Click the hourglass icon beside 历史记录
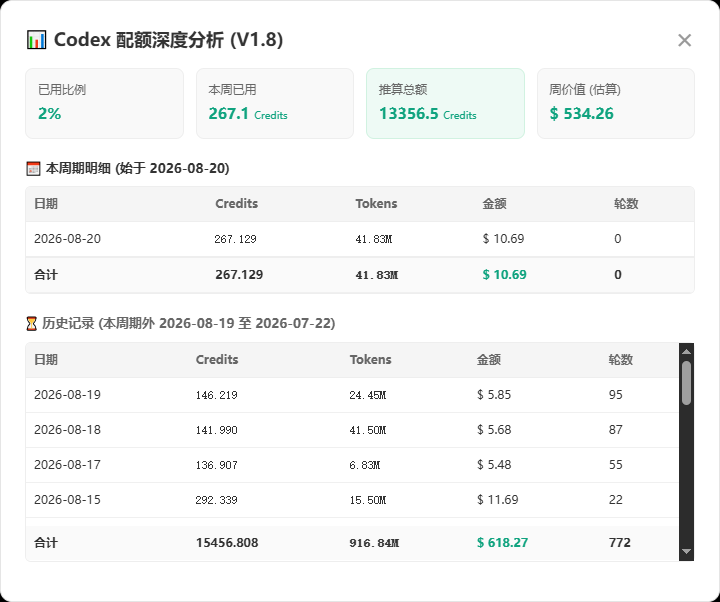The image size is (720, 602). coord(31,324)
